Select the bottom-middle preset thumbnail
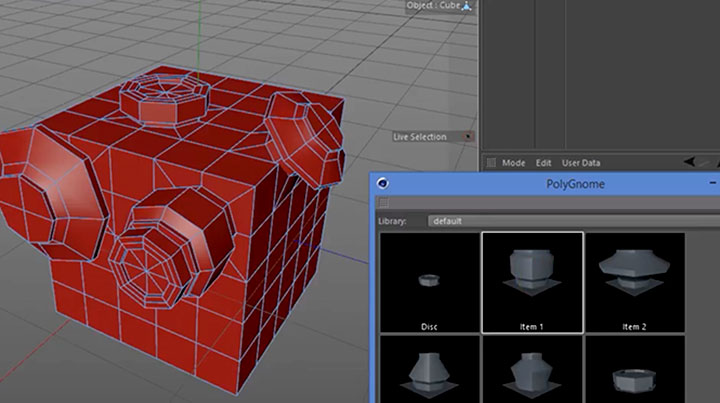The image size is (720, 403). click(x=532, y=370)
